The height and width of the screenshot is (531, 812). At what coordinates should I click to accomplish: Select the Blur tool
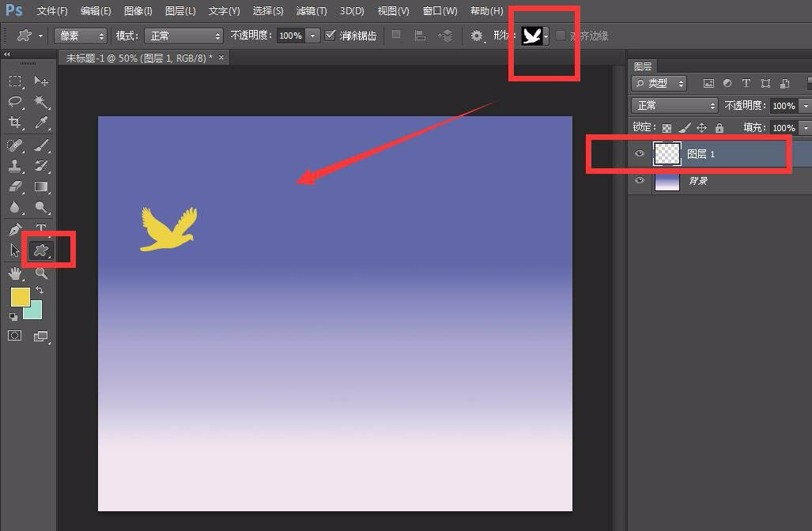tap(15, 207)
